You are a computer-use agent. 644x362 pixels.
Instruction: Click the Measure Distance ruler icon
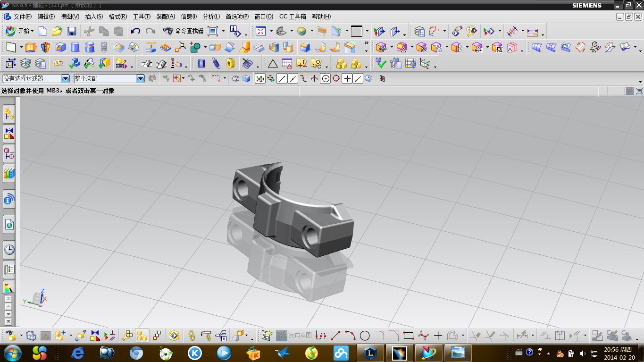point(532,32)
